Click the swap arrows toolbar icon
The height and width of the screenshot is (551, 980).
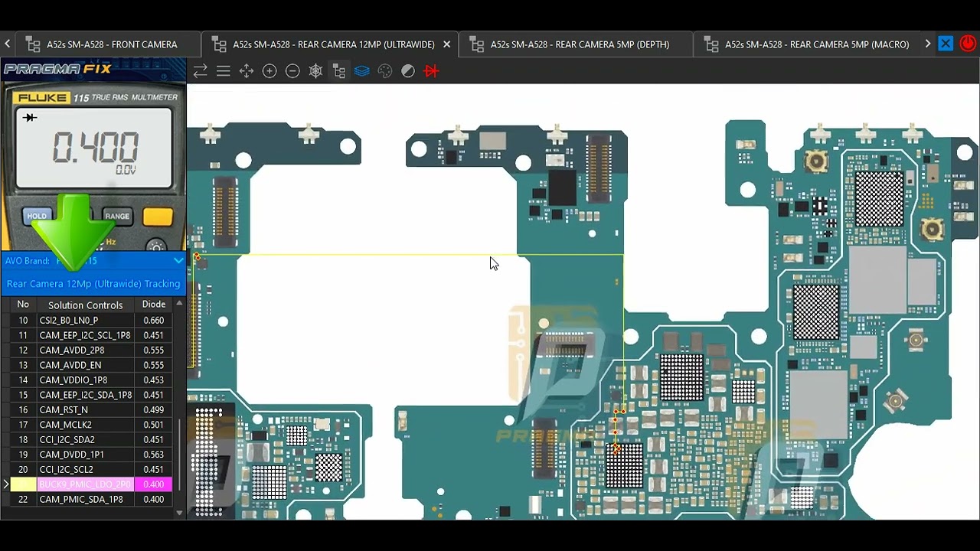(200, 71)
